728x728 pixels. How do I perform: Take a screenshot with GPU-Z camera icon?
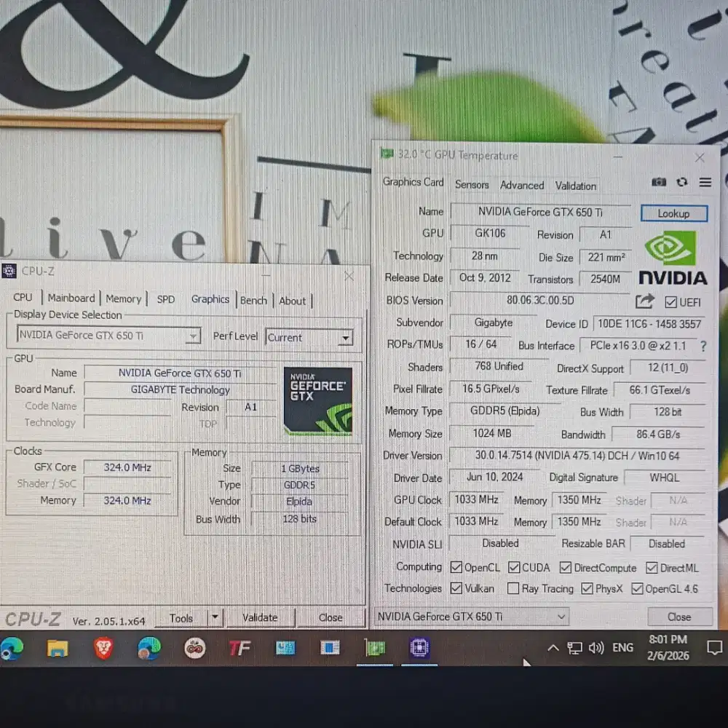click(659, 182)
